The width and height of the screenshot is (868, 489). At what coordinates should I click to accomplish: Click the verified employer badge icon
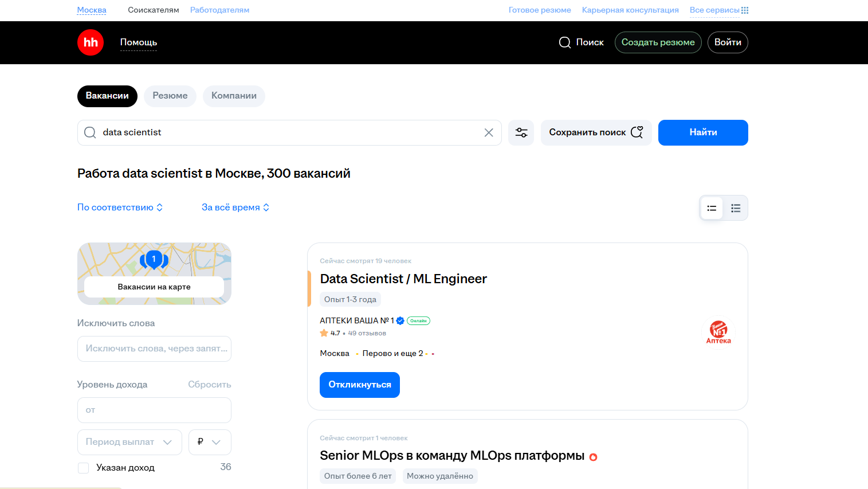(400, 321)
